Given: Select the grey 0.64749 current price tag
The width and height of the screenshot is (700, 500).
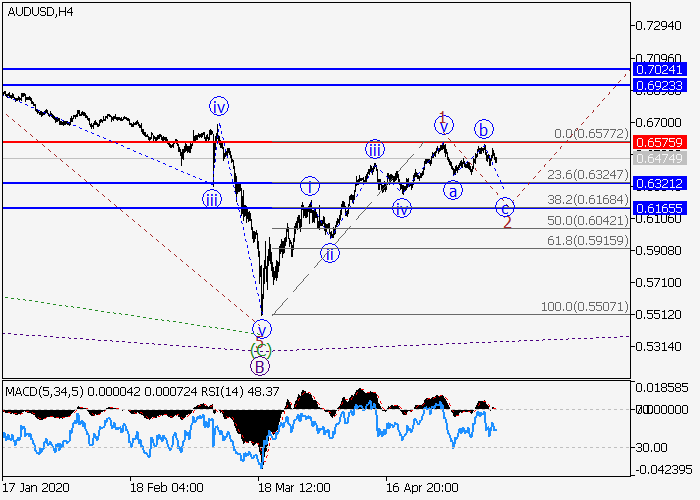Looking at the screenshot, I should (x=660, y=159).
